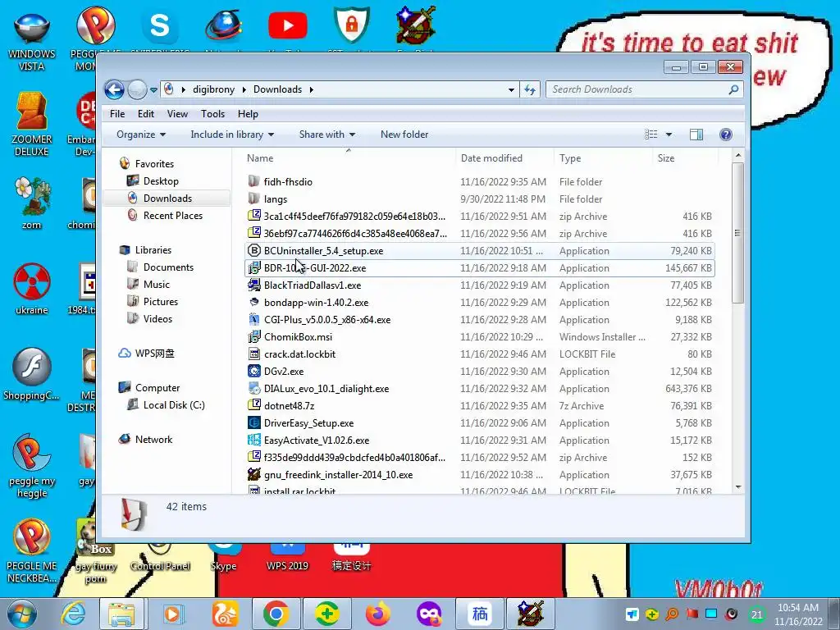
Task: Expand the arrow after digibrony in path
Action: [x=244, y=89]
